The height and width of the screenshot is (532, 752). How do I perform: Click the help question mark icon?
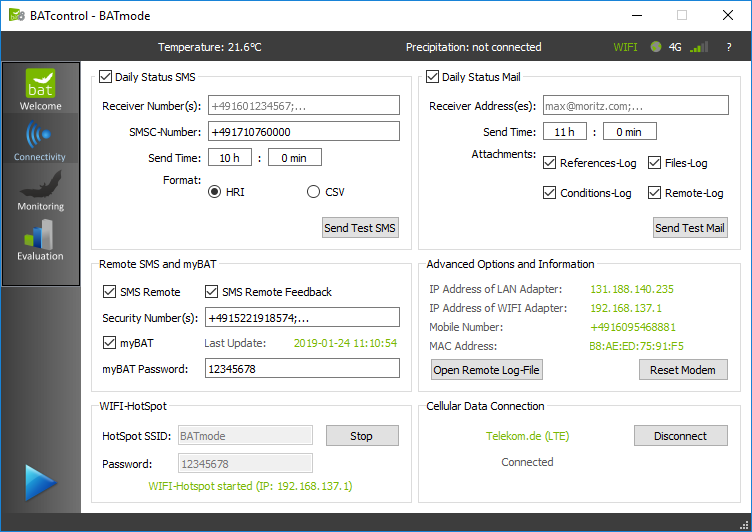729,47
